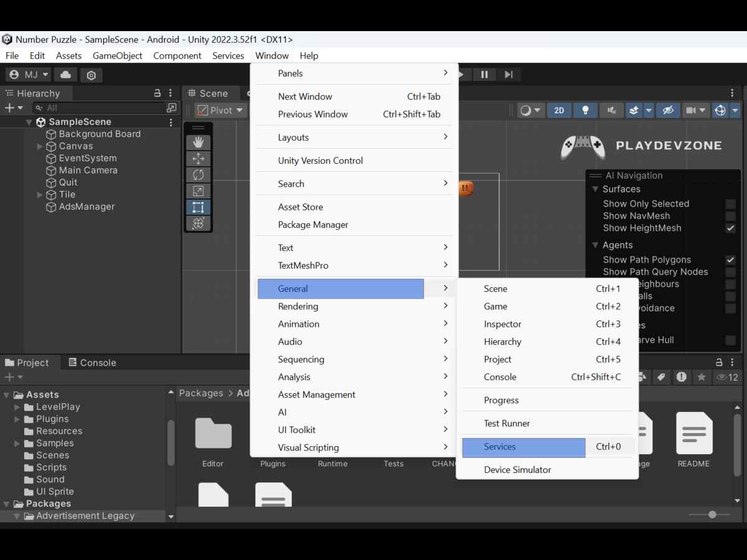Open the MJ account dropdown
Screen dimensions: 747x560
coord(29,75)
